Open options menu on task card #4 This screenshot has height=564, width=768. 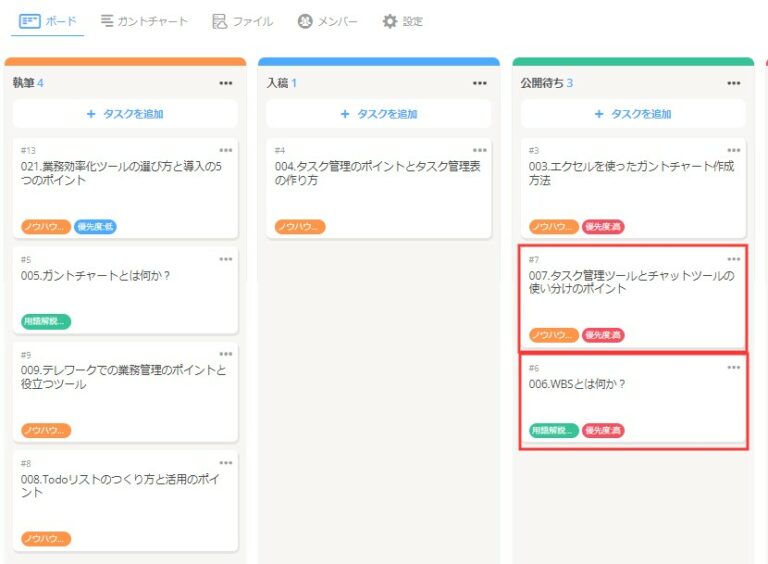click(x=480, y=150)
